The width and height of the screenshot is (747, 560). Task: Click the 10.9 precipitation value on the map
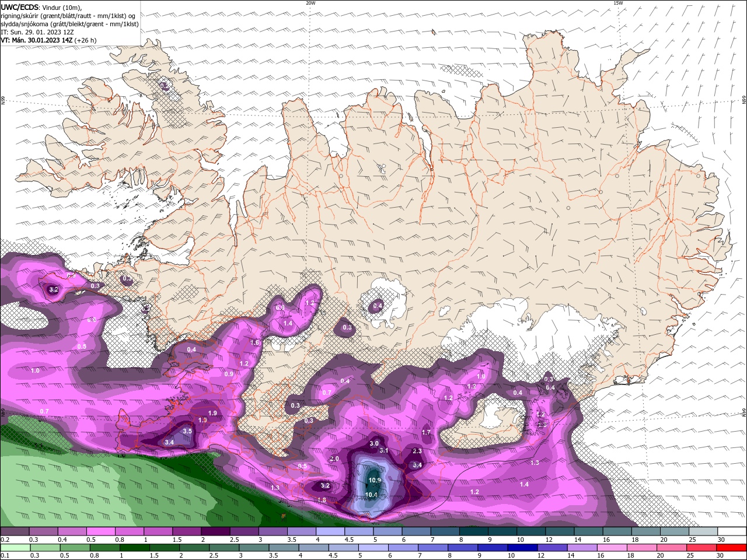coord(375,481)
